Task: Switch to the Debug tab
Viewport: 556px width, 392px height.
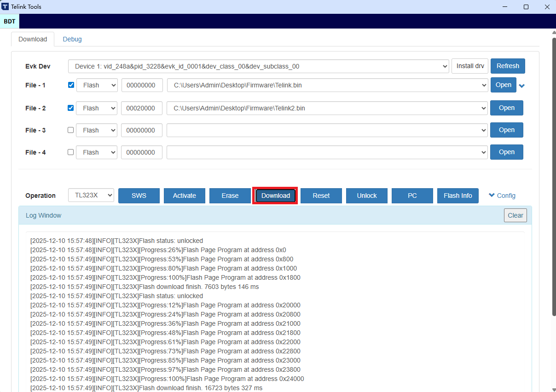Action: 72,39
